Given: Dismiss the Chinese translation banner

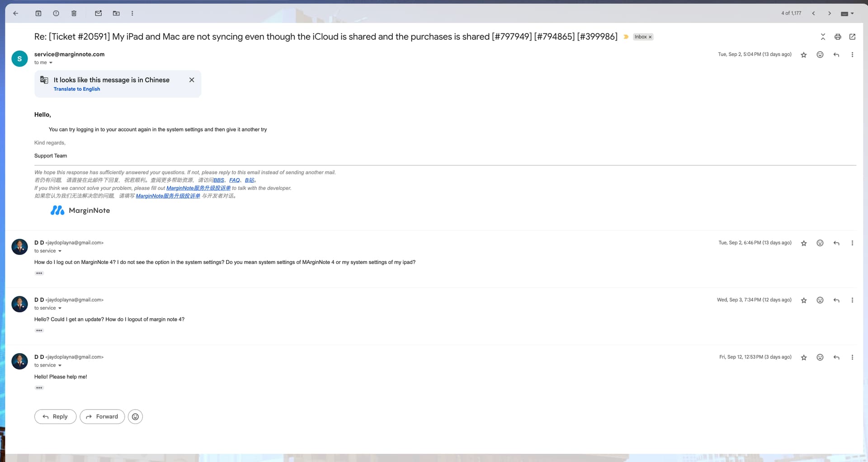Looking at the screenshot, I should click(192, 80).
